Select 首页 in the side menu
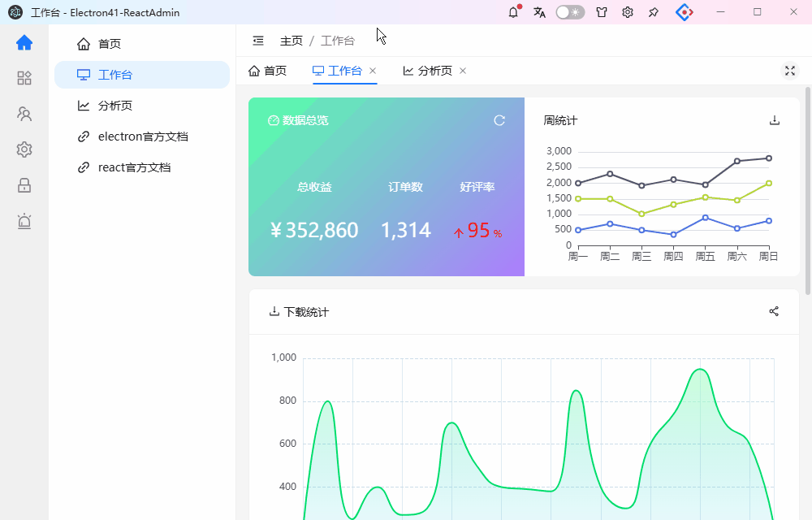Image resolution: width=812 pixels, height=520 pixels. pyautogui.click(x=142, y=44)
